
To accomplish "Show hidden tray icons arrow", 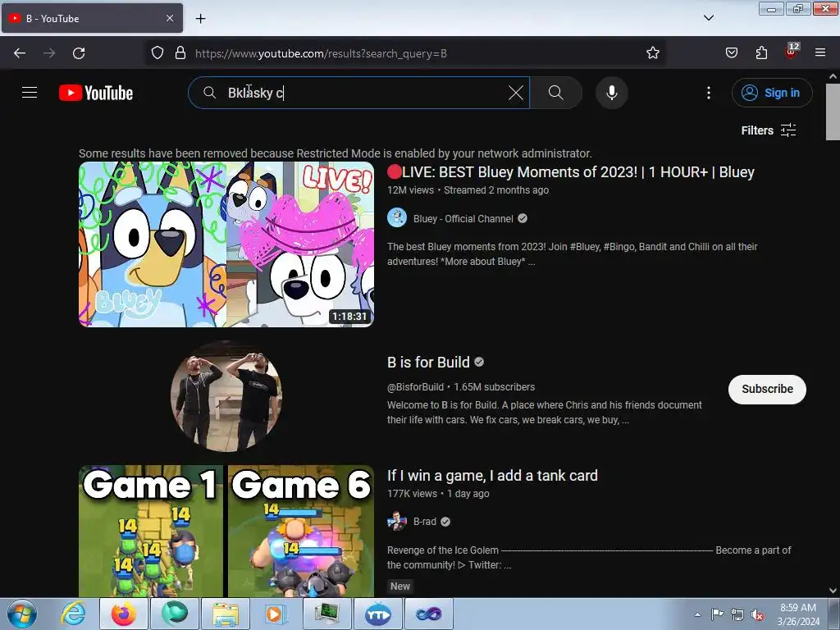I will click(x=697, y=614).
